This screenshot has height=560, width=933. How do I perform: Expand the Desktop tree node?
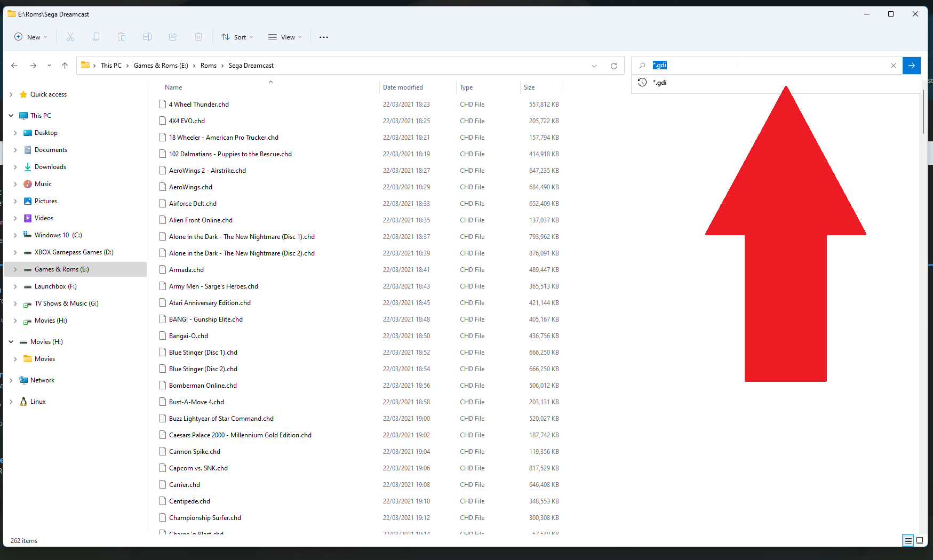coord(15,133)
